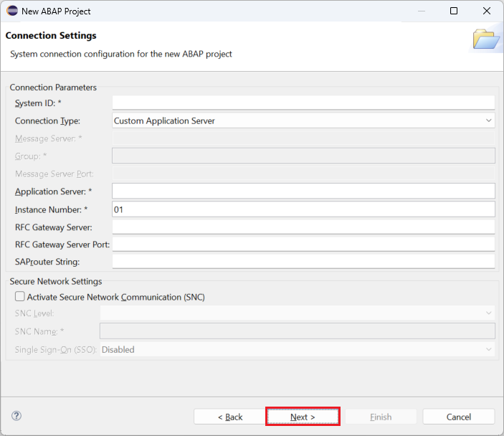Image resolution: width=504 pixels, height=436 pixels.
Task: Go back with the Back button
Action: [x=229, y=417]
